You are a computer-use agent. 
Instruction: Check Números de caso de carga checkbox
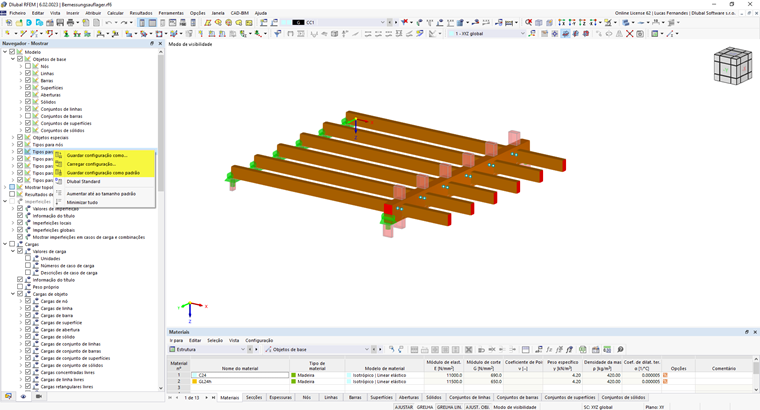click(x=28, y=265)
